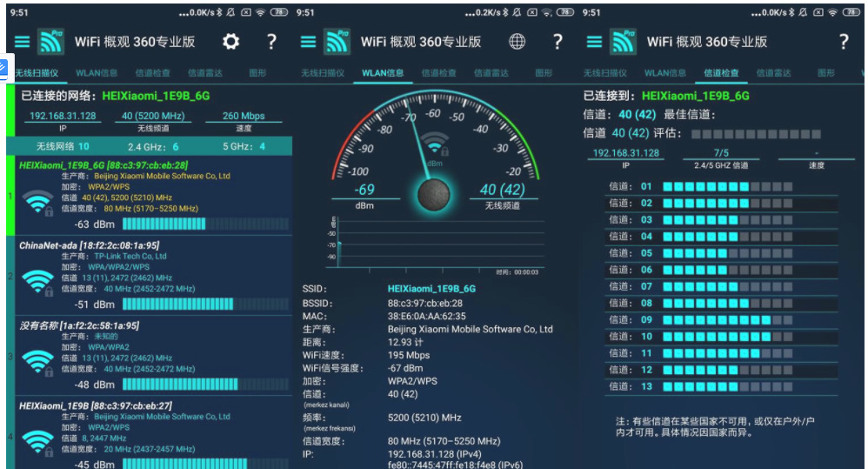Viewport: 868px width, 469px height.
Task: Tap connected network name in third screen
Action: pos(695,96)
